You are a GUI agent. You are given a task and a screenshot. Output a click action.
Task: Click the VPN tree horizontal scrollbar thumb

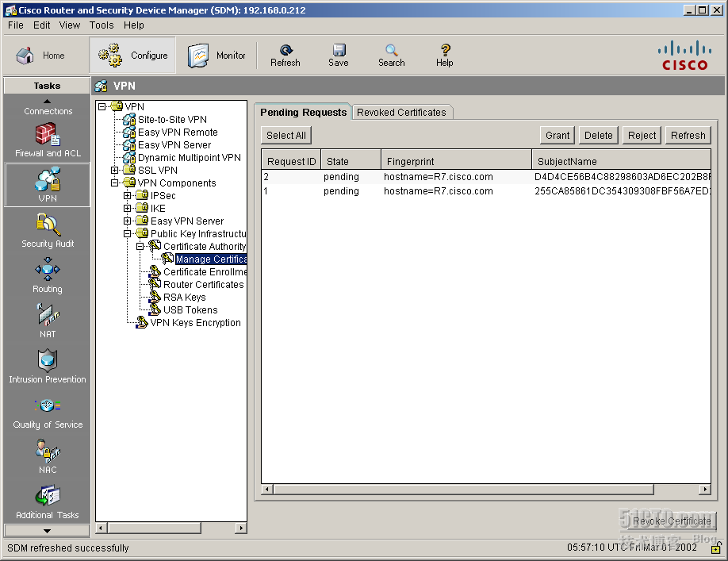pyautogui.click(x=154, y=528)
